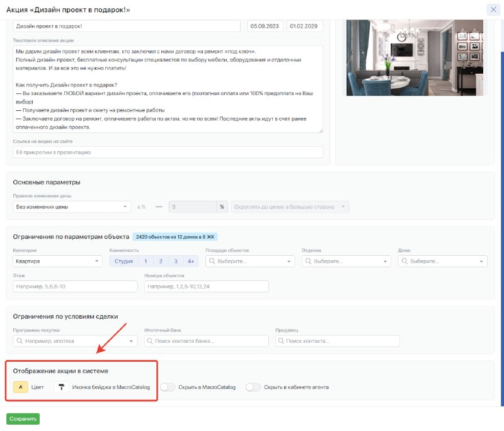Click the paint roller badge icon
Image resolution: width=504 pixels, height=431 pixels.
61,387
